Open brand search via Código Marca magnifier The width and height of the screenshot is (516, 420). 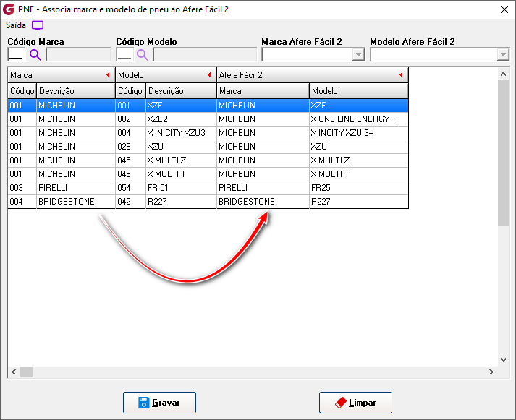point(35,54)
